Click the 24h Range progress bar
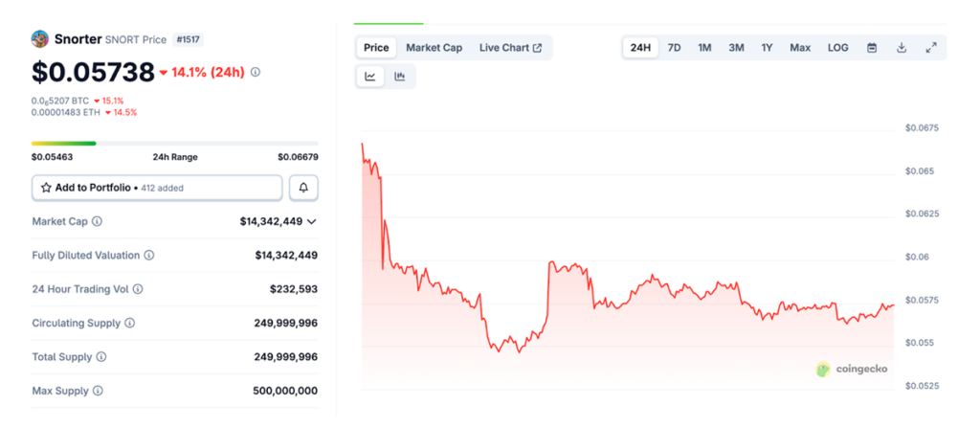 tap(174, 144)
